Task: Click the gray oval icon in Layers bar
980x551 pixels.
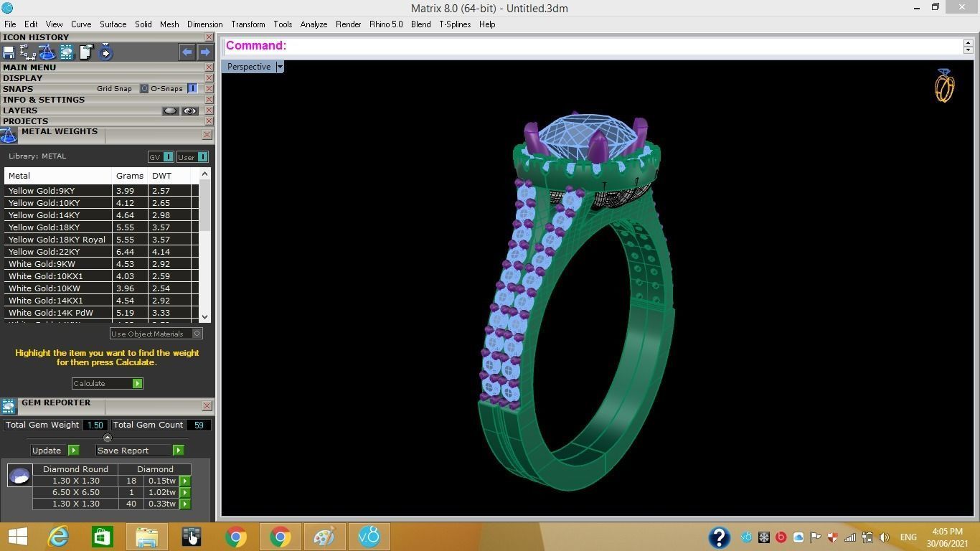Action: coord(170,110)
